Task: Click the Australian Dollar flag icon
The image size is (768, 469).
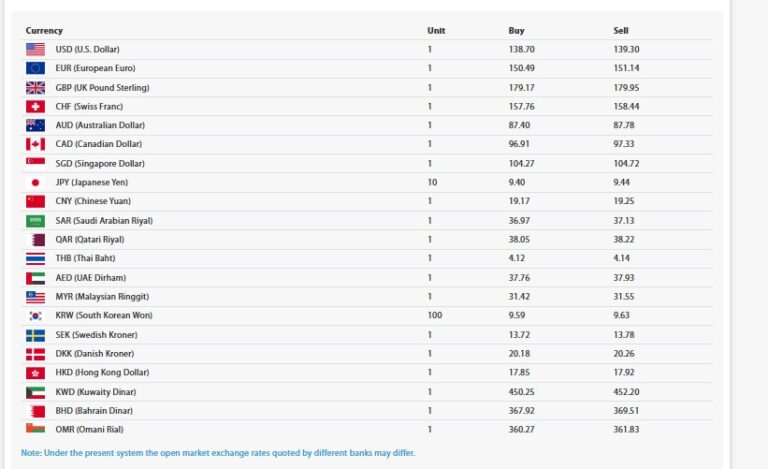Action: point(35,125)
